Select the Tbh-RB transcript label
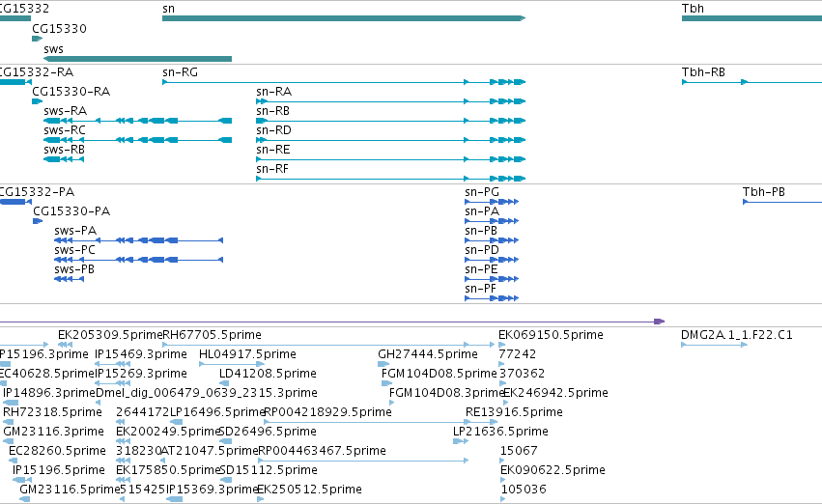This screenshot has width=822, height=504. [x=703, y=72]
